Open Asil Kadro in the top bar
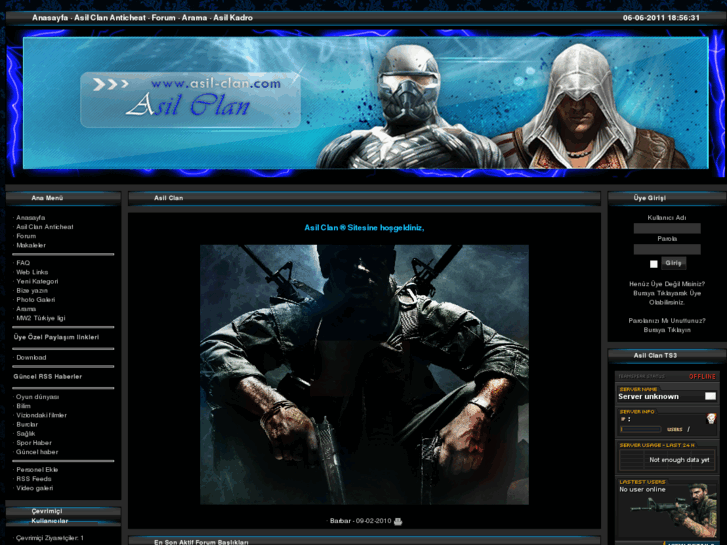Image resolution: width=727 pixels, height=545 pixels. (x=233, y=18)
